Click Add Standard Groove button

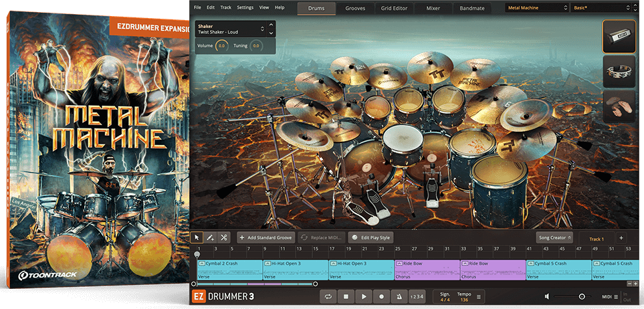click(265, 238)
